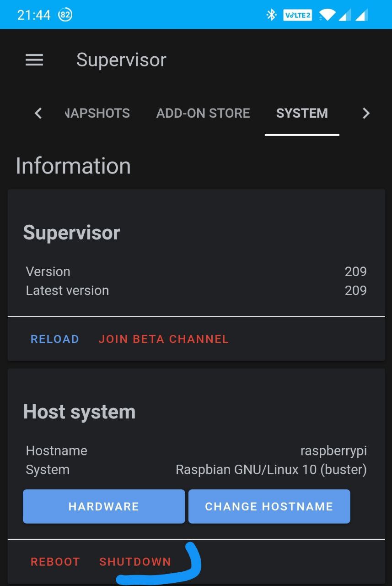The width and height of the screenshot is (392, 586).
Task: Open the hamburger navigation menu
Action: tap(34, 60)
